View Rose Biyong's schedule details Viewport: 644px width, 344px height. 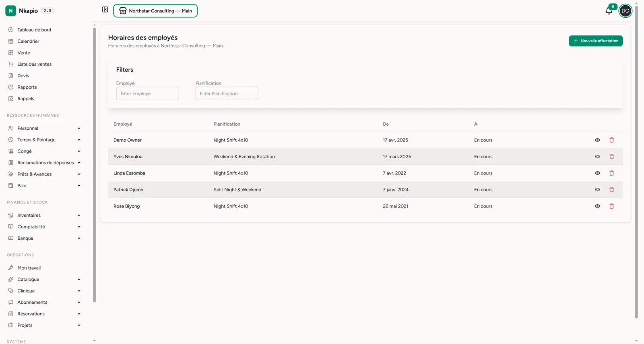[597, 206]
